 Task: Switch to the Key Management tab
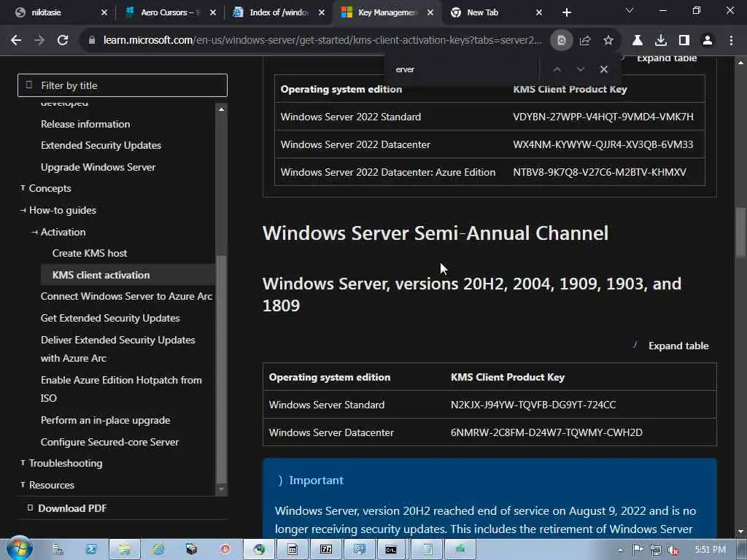click(387, 12)
